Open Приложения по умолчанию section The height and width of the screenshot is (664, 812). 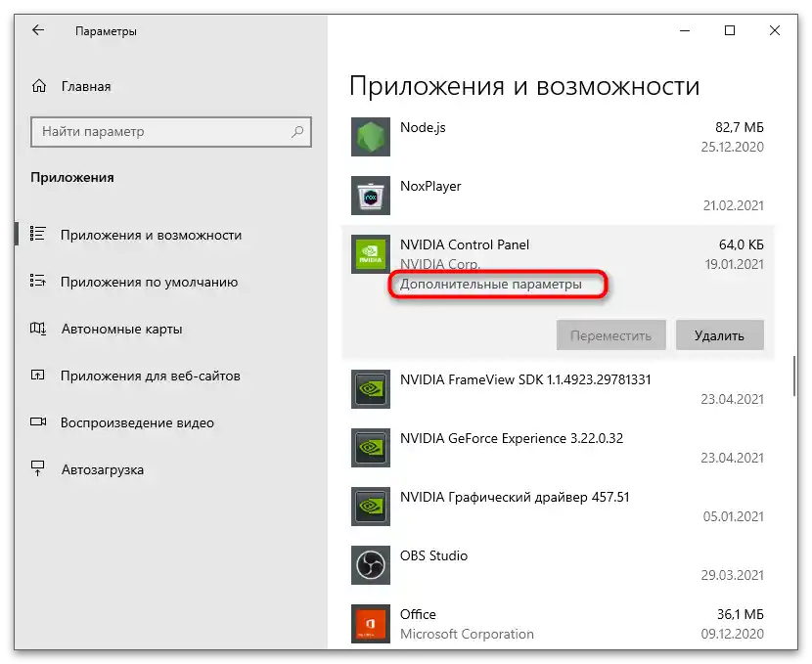[149, 282]
